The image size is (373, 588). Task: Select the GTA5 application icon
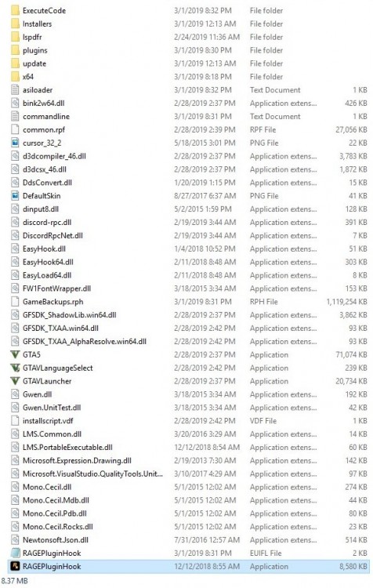(15, 354)
